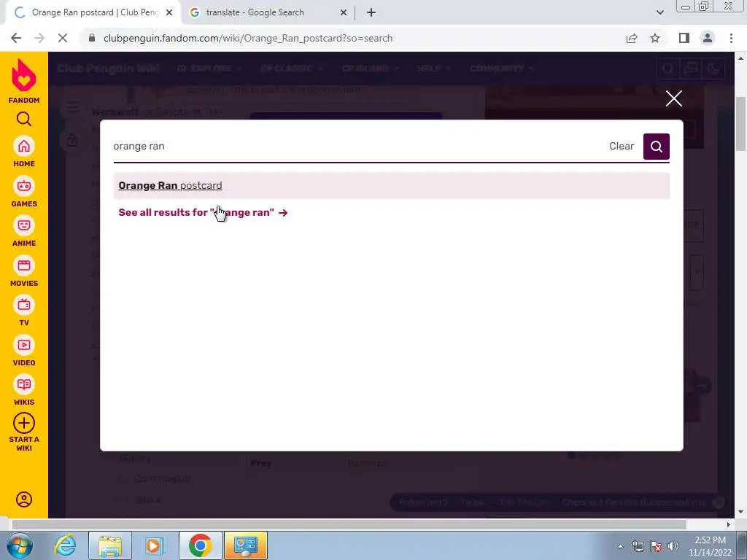
Task: Open volume control in system tray
Action: pos(673,546)
